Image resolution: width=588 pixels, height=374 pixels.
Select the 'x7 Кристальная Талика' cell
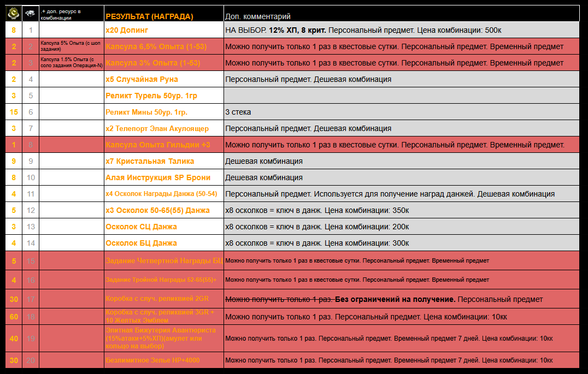(150, 161)
